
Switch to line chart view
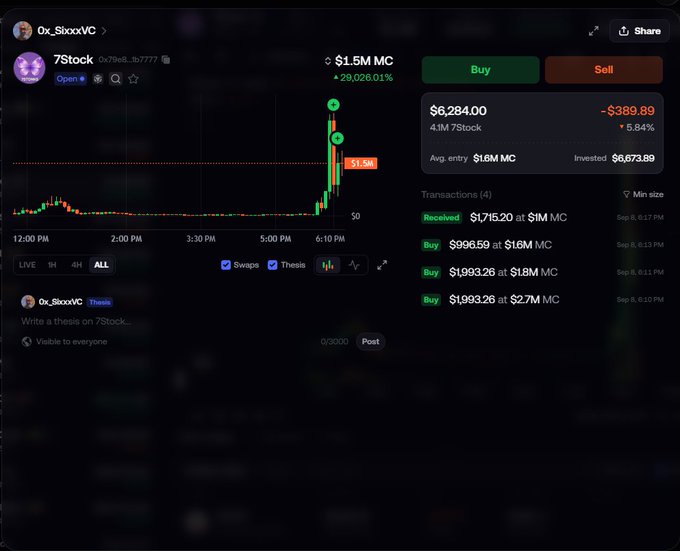[x=354, y=265]
